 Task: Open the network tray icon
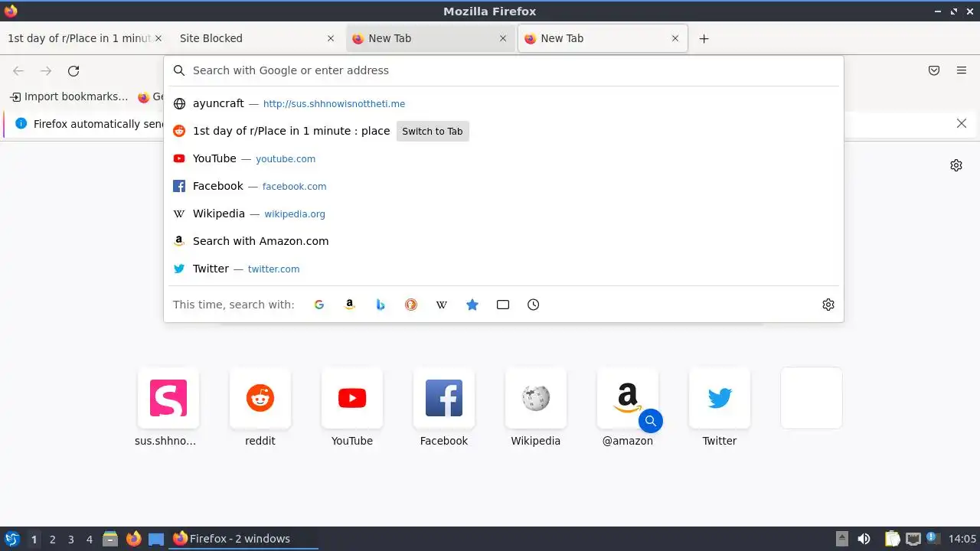pyautogui.click(x=913, y=539)
